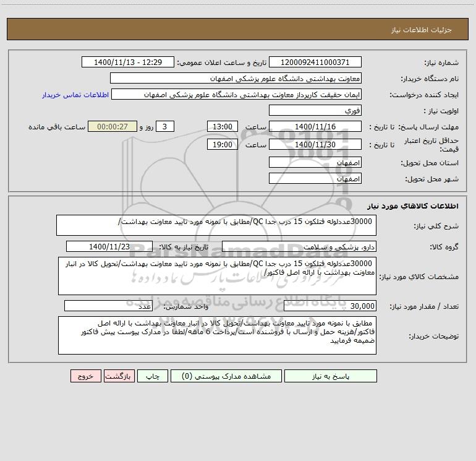476x461 pixels.
Task: Click the تاریخ نیاز به کالا field 1400/11/23
Action: [x=109, y=246]
